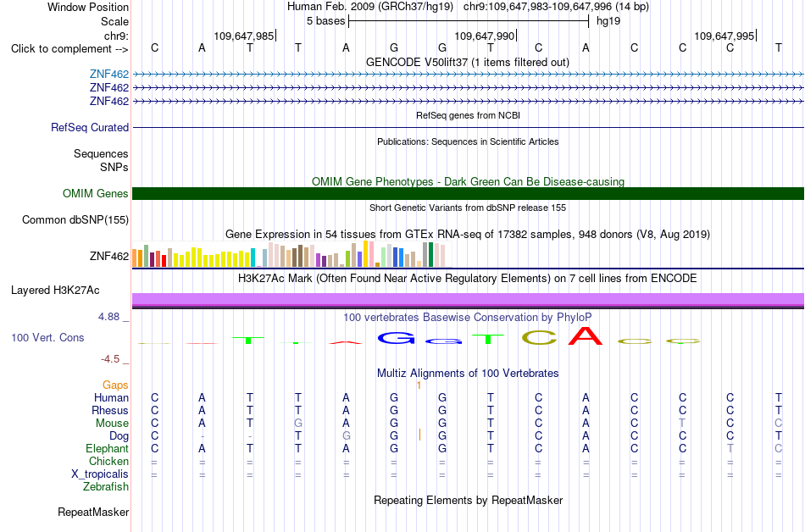Select the 'Zebrafish' alignment row label
Image resolution: width=805 pixels, height=532 pixels.
pos(106,486)
